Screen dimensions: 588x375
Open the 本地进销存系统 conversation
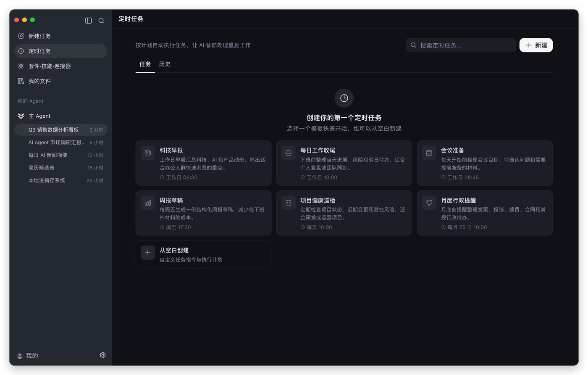(x=61, y=180)
